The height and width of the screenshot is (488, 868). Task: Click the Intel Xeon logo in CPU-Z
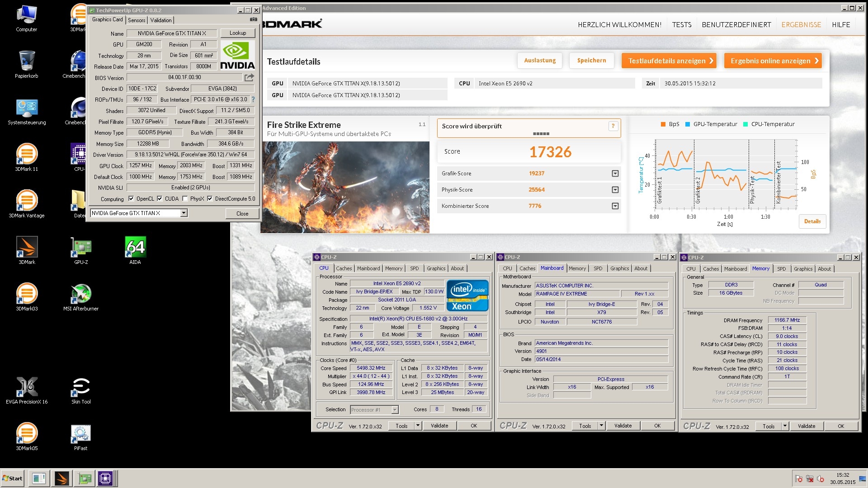click(x=467, y=296)
